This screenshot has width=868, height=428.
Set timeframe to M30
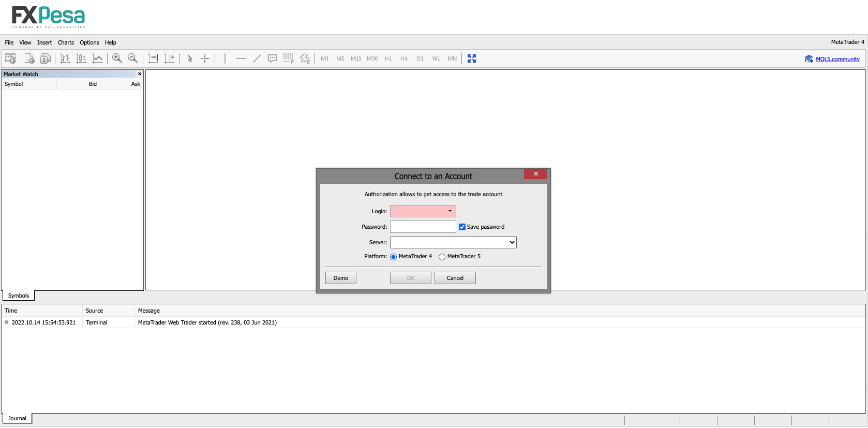pos(372,58)
